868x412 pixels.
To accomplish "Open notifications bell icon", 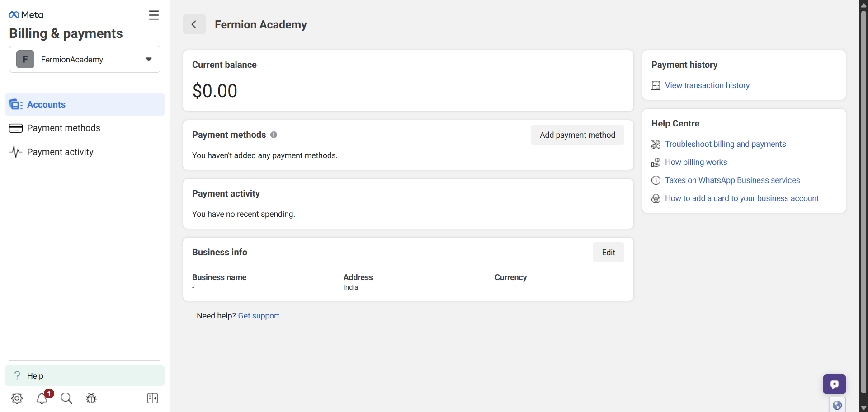I will coord(42,398).
